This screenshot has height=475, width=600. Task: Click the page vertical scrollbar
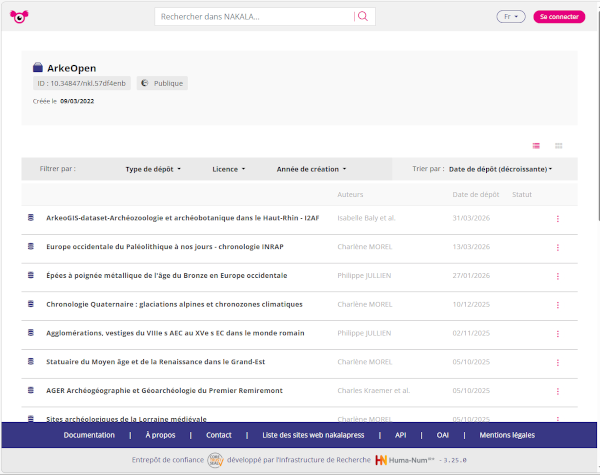598,115
